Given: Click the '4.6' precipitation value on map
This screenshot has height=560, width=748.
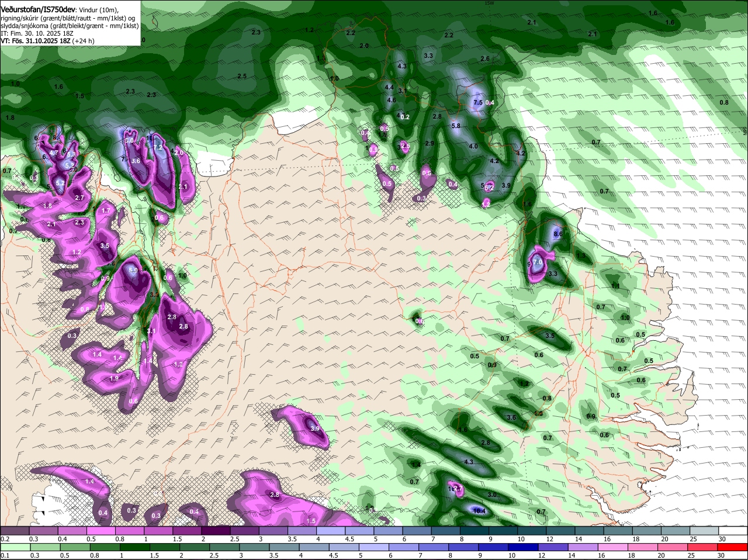Looking at the screenshot, I should pos(392,100).
